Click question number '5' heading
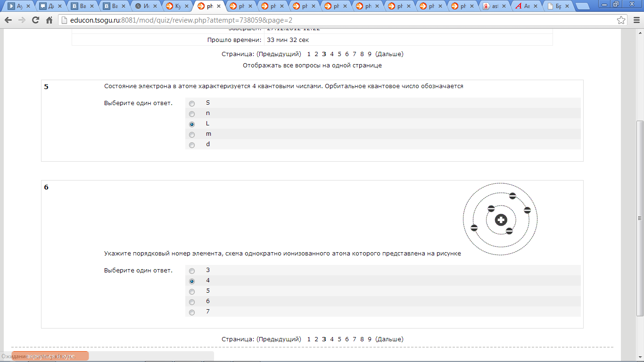The height and width of the screenshot is (362, 644). 46,87
